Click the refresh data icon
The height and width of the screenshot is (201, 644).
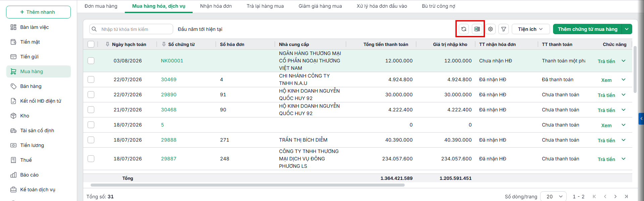pos(463,29)
